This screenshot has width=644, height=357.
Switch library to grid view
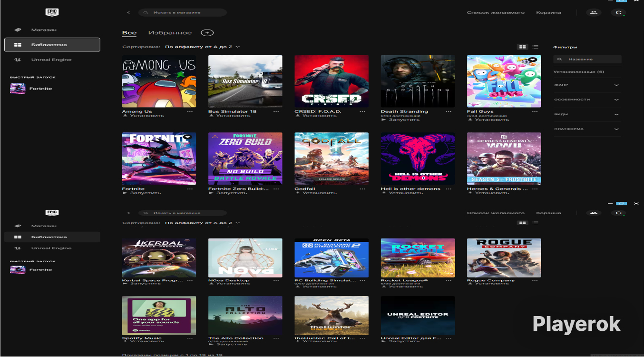pos(522,47)
